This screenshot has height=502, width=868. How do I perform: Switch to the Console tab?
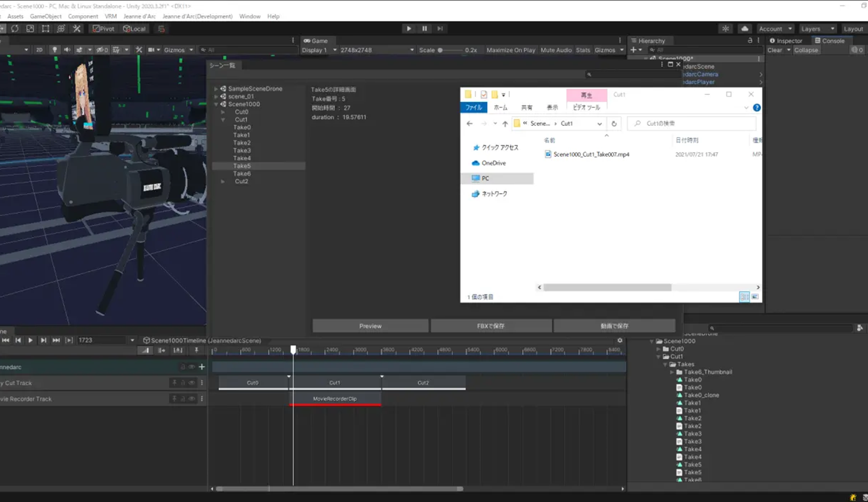[829, 41]
